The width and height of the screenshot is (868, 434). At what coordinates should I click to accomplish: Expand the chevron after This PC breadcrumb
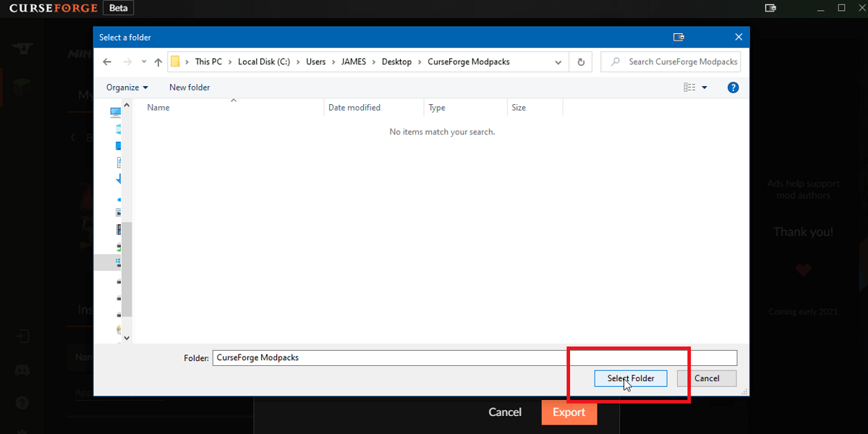[230, 62]
